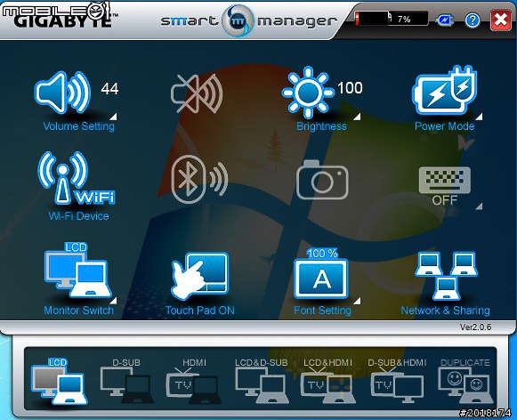Expand the Monitor Switch corner arrow
The width and height of the screenshot is (517, 420).
coord(113,301)
